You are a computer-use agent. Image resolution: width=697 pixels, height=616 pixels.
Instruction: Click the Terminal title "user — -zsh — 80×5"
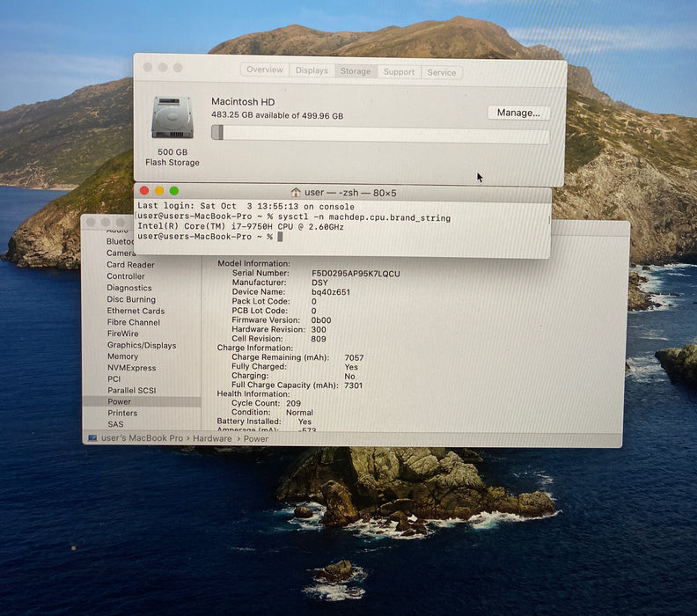pyautogui.click(x=350, y=193)
